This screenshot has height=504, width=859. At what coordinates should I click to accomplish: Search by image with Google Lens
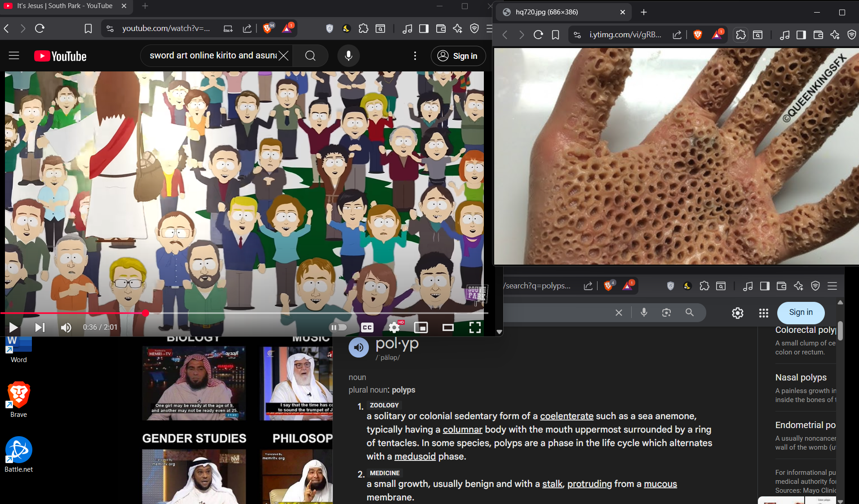[x=666, y=312]
